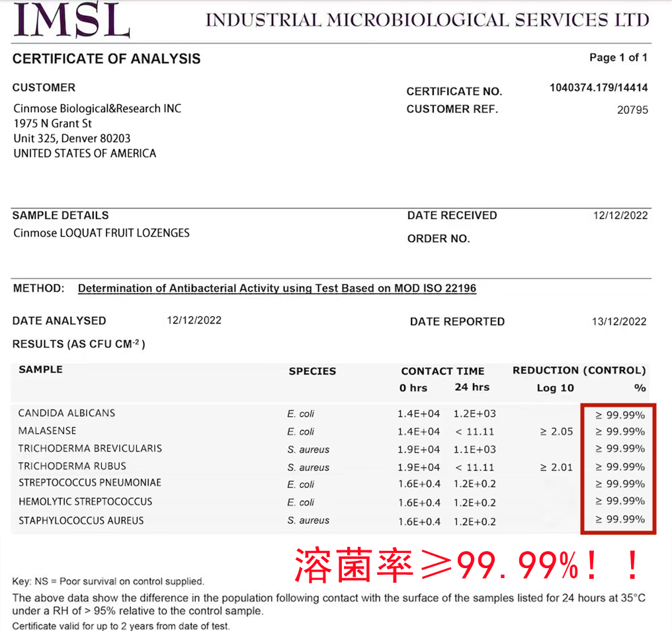Screen dimensions: 672x631
Task: Click the 'REDUCTION (CONTROL)' column header
Action: tap(579, 370)
